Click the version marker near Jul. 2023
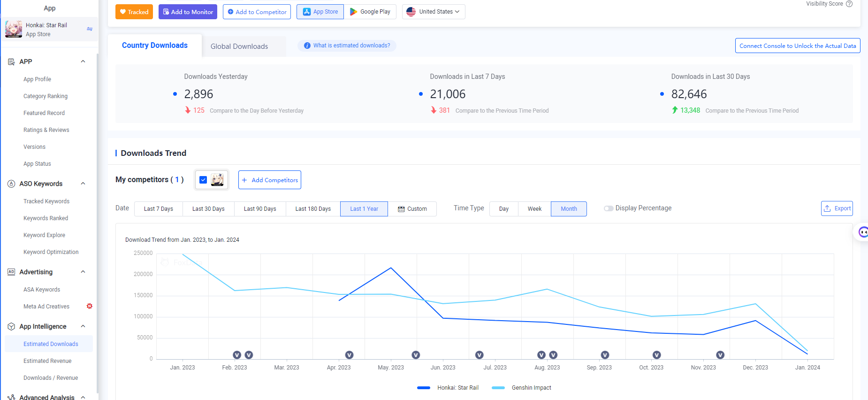Image resolution: width=868 pixels, height=400 pixels. pos(479,355)
